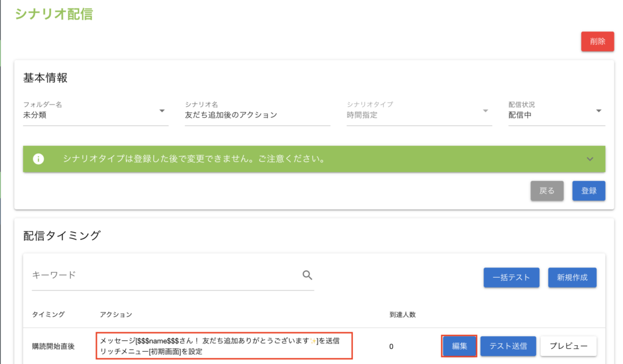Click the タイミング column header

click(48, 314)
